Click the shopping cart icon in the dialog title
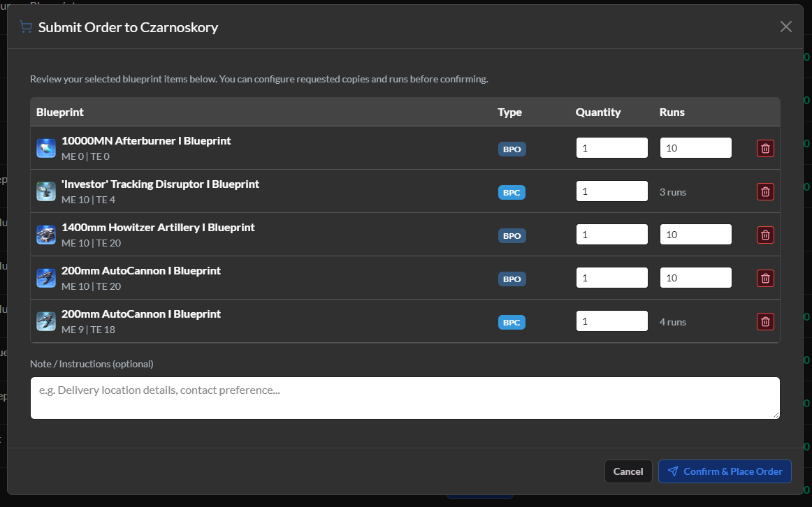This screenshot has height=507, width=812. pyautogui.click(x=26, y=27)
